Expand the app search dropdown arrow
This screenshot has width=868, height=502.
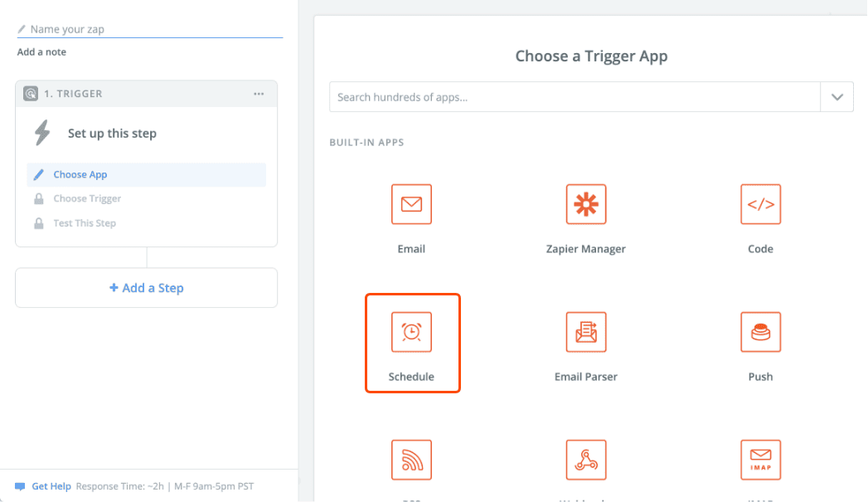tap(836, 97)
